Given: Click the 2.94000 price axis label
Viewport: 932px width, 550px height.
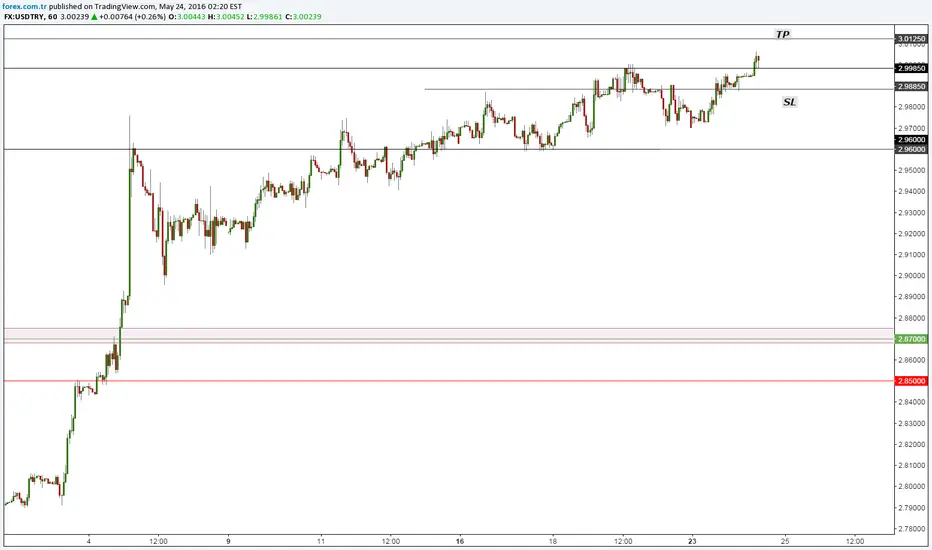Looking at the screenshot, I should click(911, 191).
